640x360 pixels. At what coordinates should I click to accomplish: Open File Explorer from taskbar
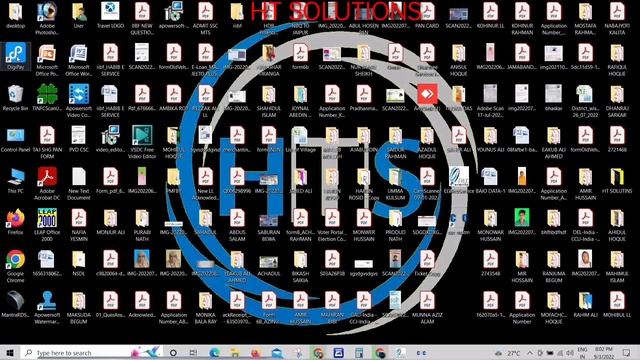[x=235, y=353]
